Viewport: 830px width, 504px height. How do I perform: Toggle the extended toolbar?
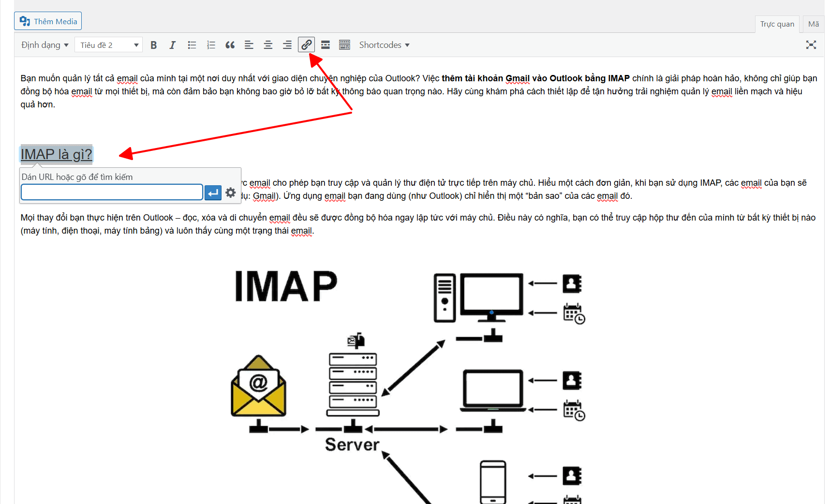click(x=344, y=45)
